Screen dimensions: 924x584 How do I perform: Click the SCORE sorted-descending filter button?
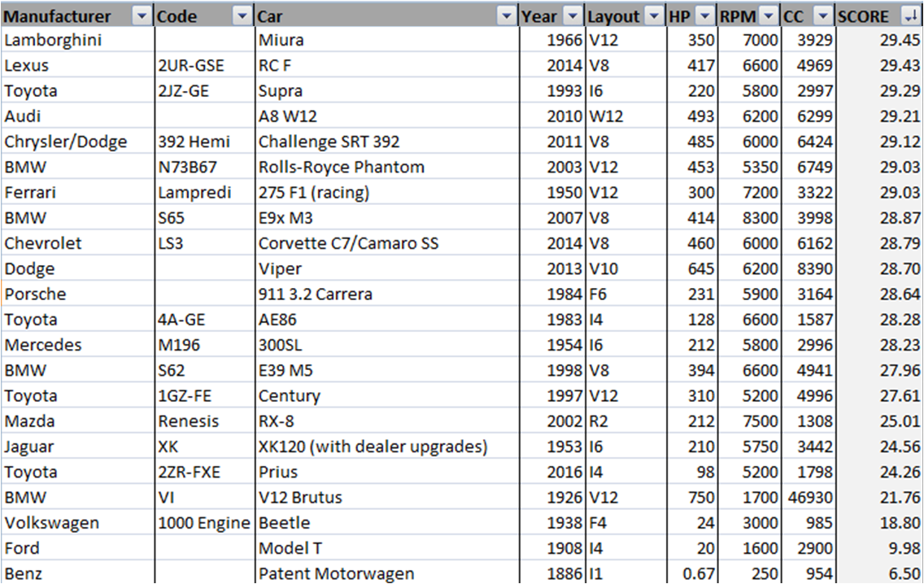tap(910, 16)
